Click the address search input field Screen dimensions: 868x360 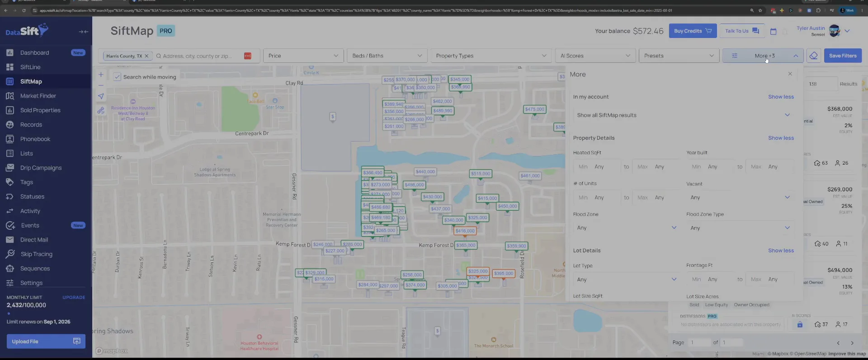[198, 56]
